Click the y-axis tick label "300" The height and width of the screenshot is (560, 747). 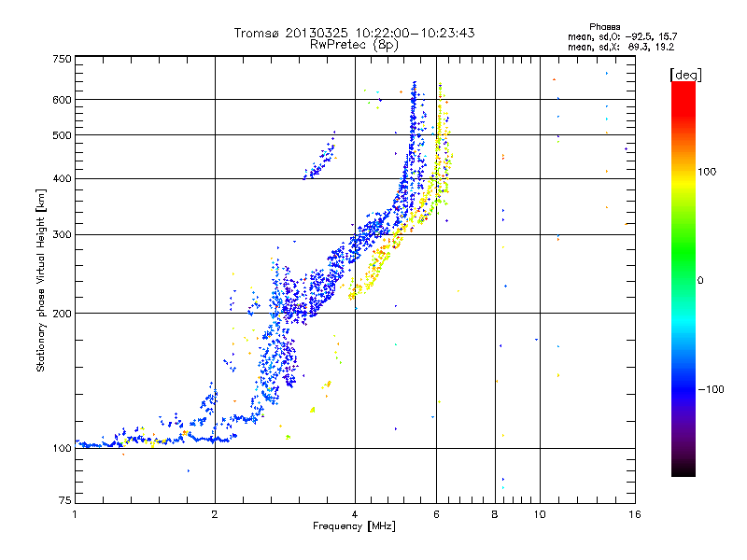click(62, 235)
